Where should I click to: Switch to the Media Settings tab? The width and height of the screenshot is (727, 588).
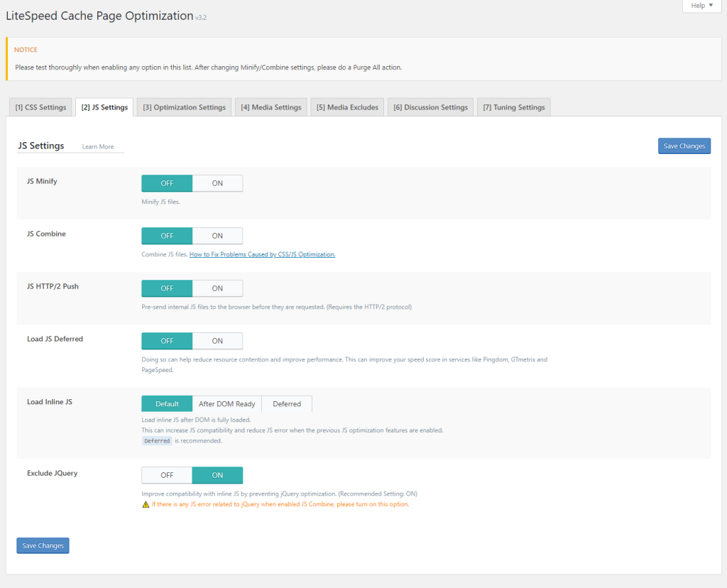tap(270, 107)
